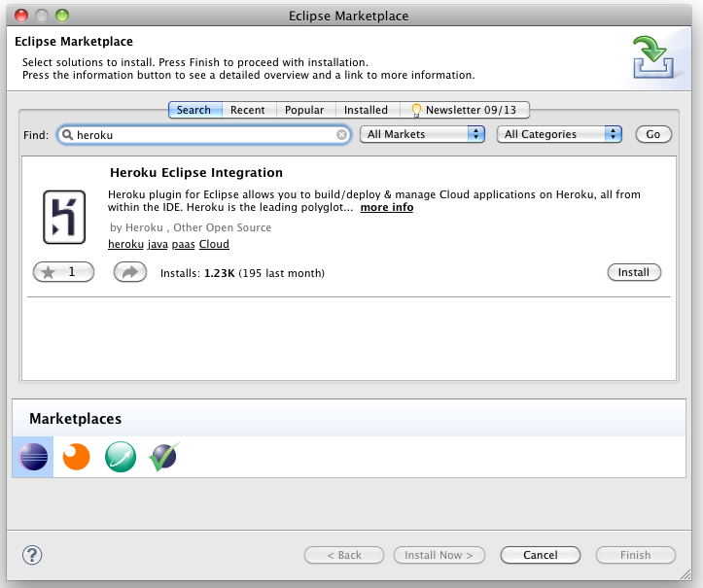
Task: Close the Eclipse Marketplace window
Action: pyautogui.click(x=21, y=16)
